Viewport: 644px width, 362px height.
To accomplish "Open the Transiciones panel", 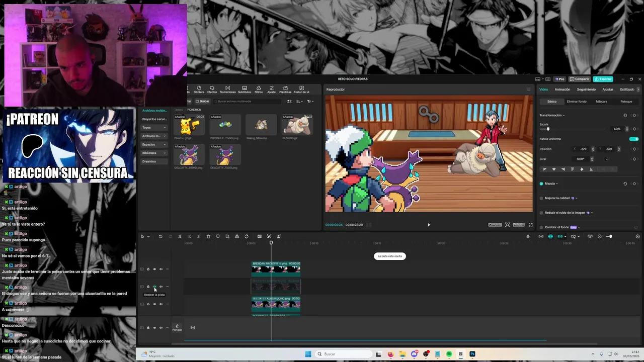I will [227, 89].
